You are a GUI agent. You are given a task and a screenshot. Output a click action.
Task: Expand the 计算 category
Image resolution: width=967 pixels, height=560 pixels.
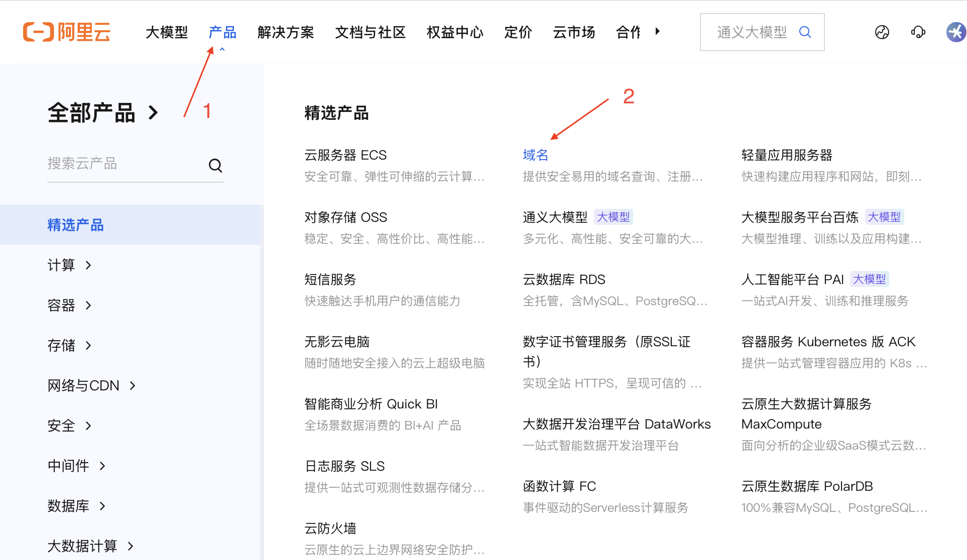click(x=70, y=265)
